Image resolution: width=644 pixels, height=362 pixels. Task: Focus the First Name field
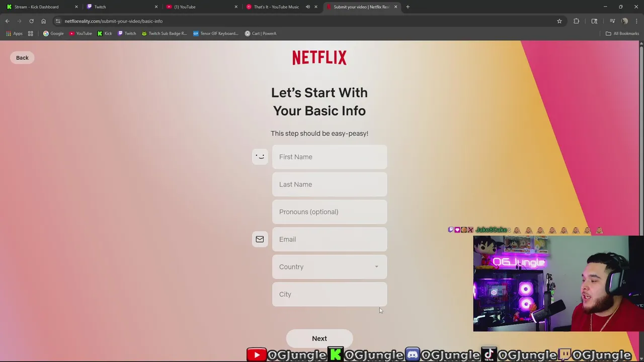(x=330, y=157)
